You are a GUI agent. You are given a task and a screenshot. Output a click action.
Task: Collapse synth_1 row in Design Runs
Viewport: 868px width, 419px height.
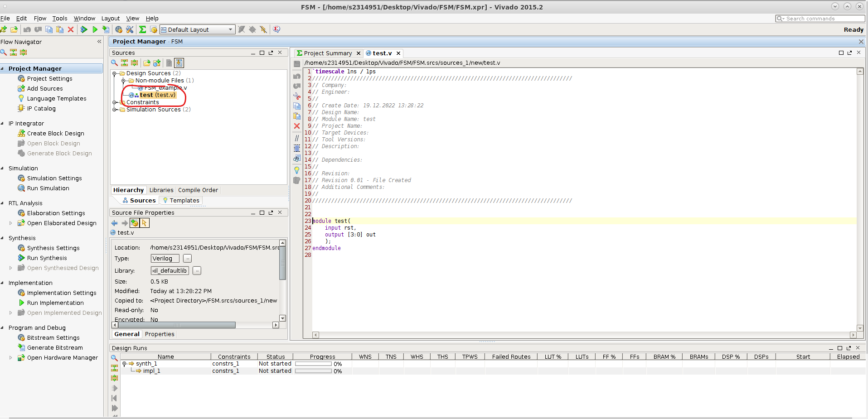coord(124,364)
